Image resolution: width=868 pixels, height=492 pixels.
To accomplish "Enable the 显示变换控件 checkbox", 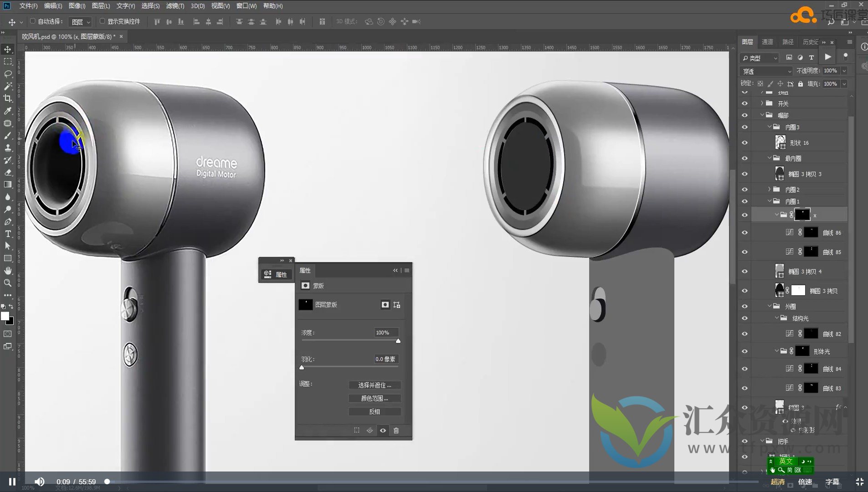I will pos(103,21).
